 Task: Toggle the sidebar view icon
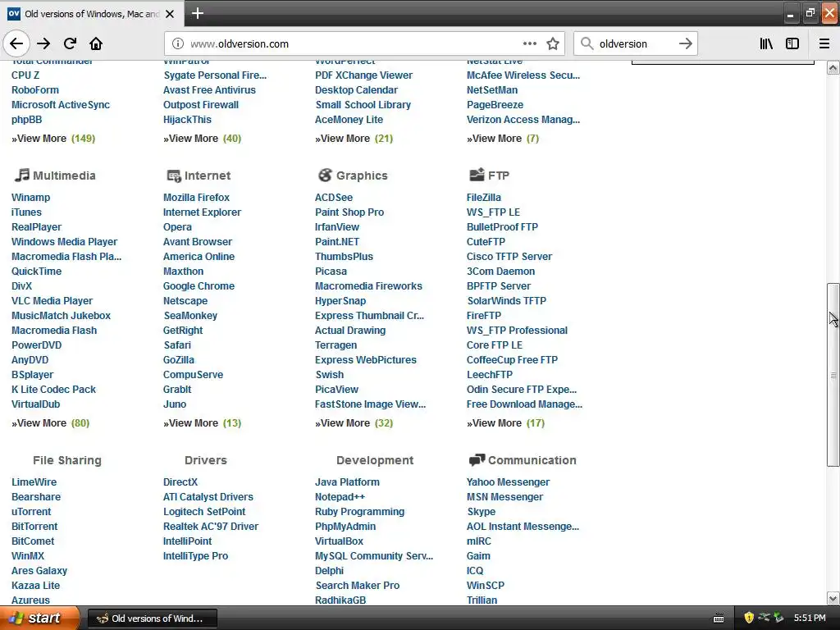(792, 44)
